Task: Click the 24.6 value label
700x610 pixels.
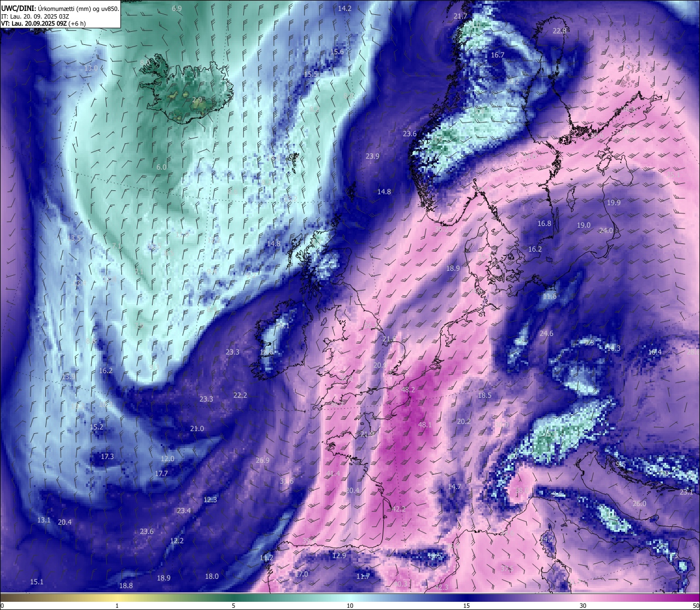Action: [x=546, y=333]
